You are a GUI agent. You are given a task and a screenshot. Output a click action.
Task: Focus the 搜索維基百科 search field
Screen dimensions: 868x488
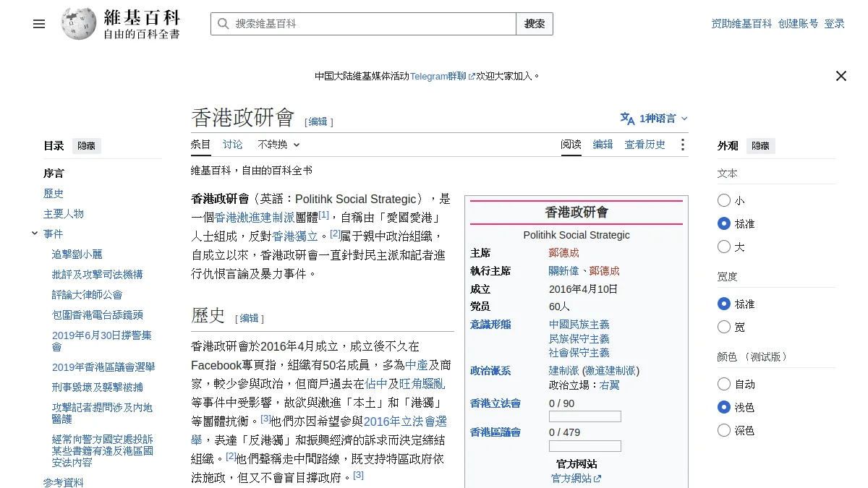pyautogui.click(x=363, y=24)
